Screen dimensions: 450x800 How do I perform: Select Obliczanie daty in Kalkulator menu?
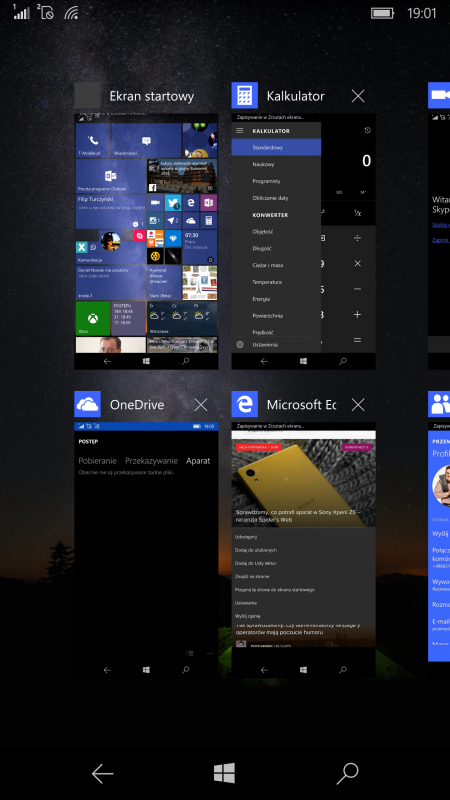click(x=276, y=198)
